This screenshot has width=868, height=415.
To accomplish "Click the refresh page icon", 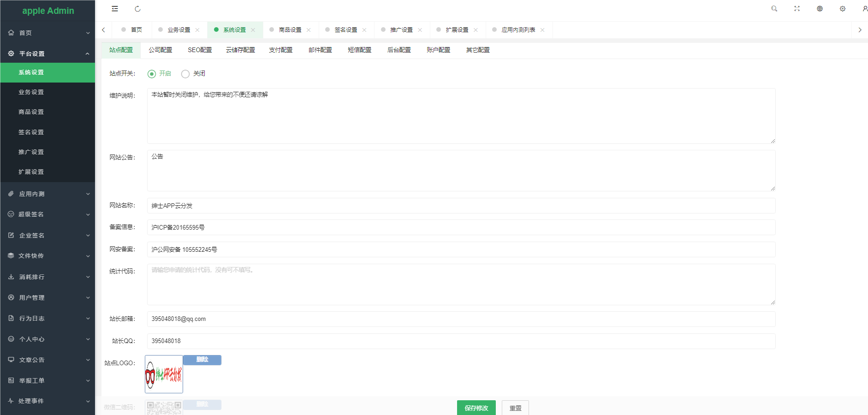I will 137,9.
